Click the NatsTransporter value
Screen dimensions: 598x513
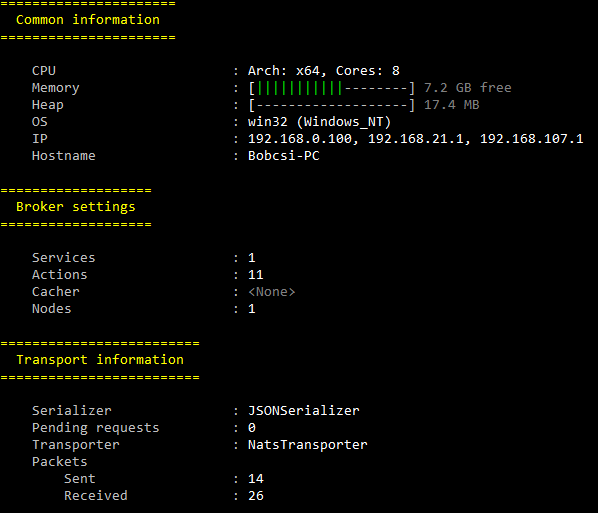(x=308, y=445)
